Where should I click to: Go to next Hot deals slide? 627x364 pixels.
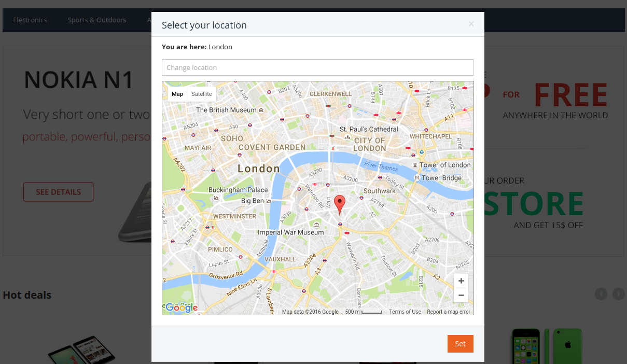[619, 294]
